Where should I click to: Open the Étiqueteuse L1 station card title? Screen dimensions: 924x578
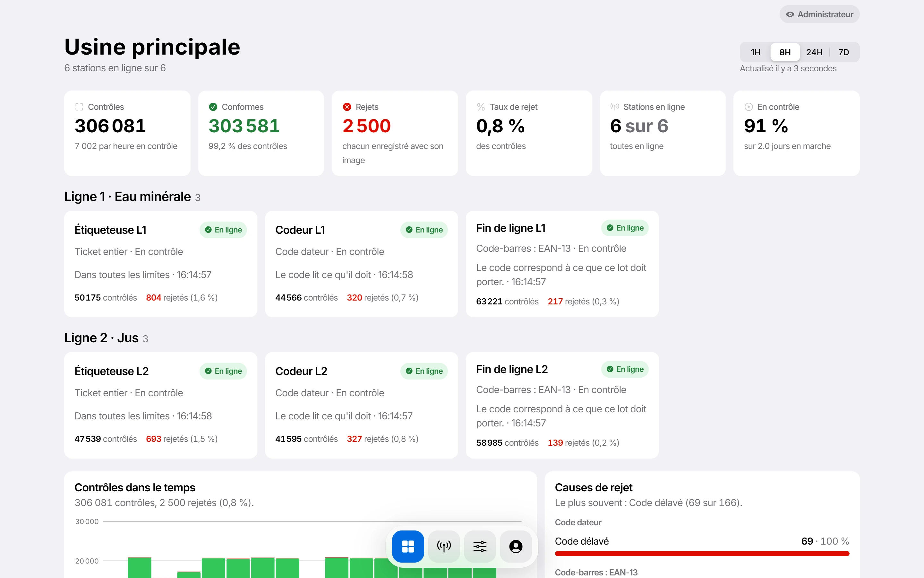[110, 230]
